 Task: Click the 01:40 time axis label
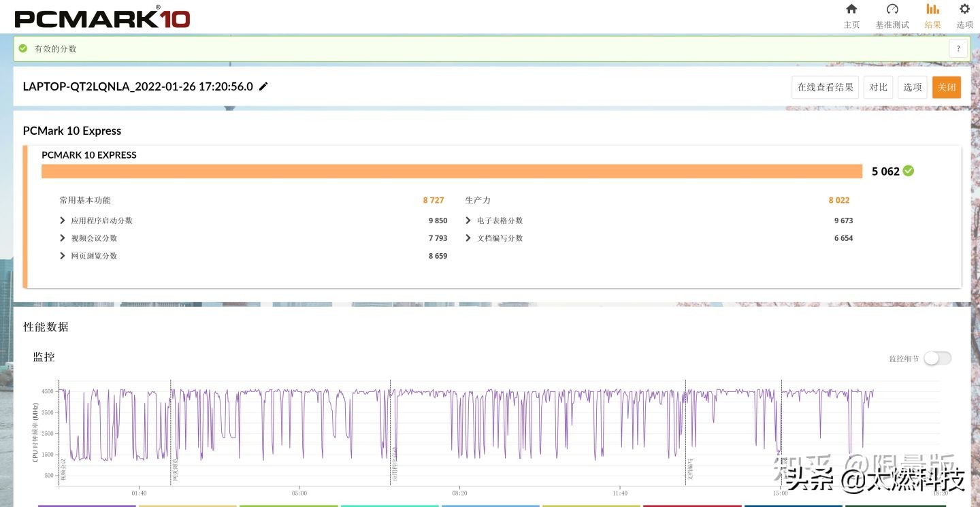[x=139, y=493]
